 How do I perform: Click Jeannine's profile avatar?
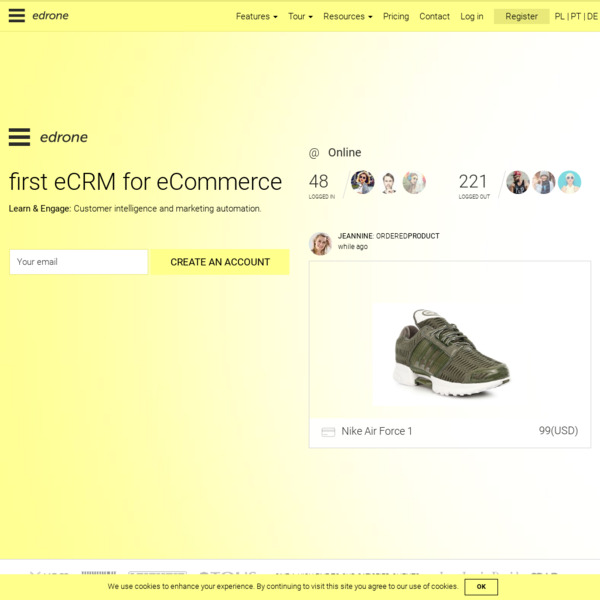(x=320, y=243)
